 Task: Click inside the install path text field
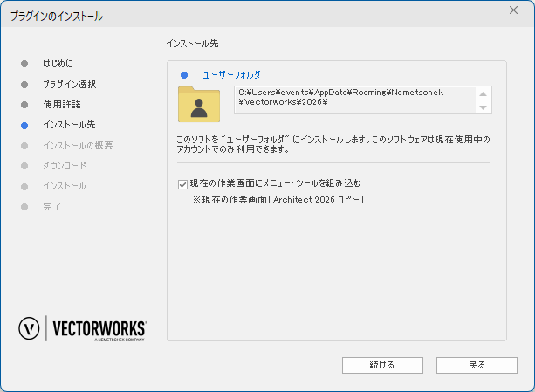(353, 100)
